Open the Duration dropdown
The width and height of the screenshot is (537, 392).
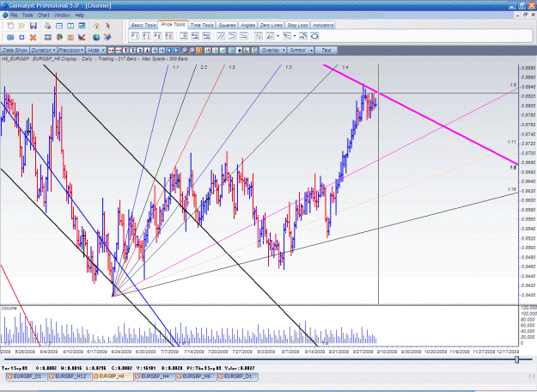coord(43,51)
